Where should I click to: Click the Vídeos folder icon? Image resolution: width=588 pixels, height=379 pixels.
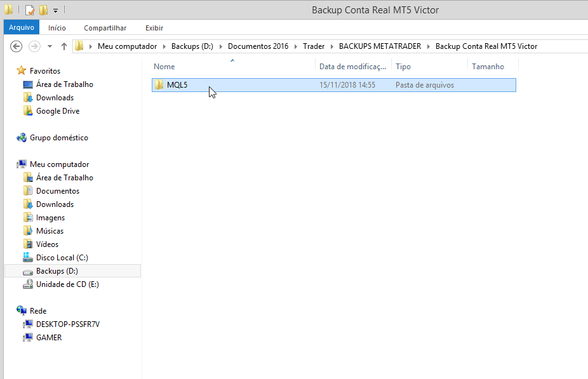point(28,244)
